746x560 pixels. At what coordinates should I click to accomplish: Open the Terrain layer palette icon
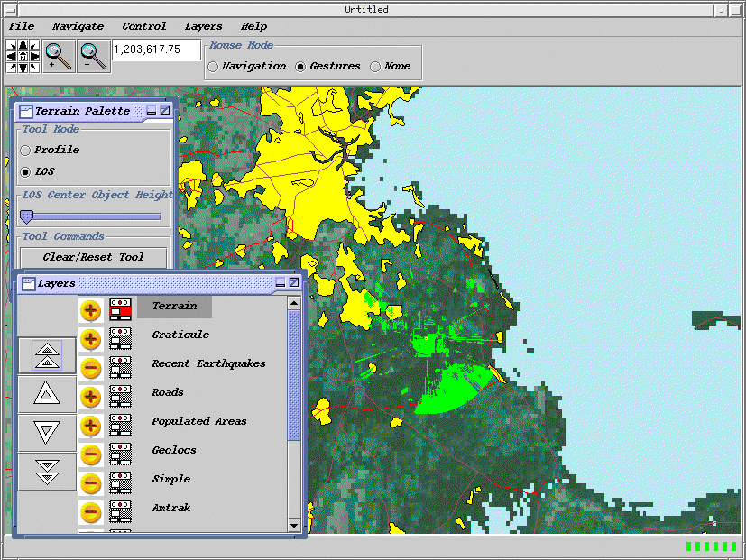tap(121, 310)
